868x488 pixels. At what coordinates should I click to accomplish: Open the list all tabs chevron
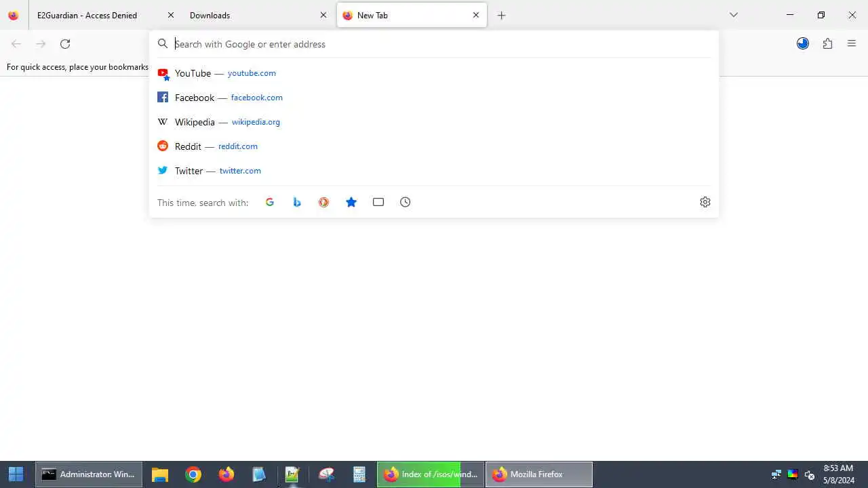click(734, 15)
